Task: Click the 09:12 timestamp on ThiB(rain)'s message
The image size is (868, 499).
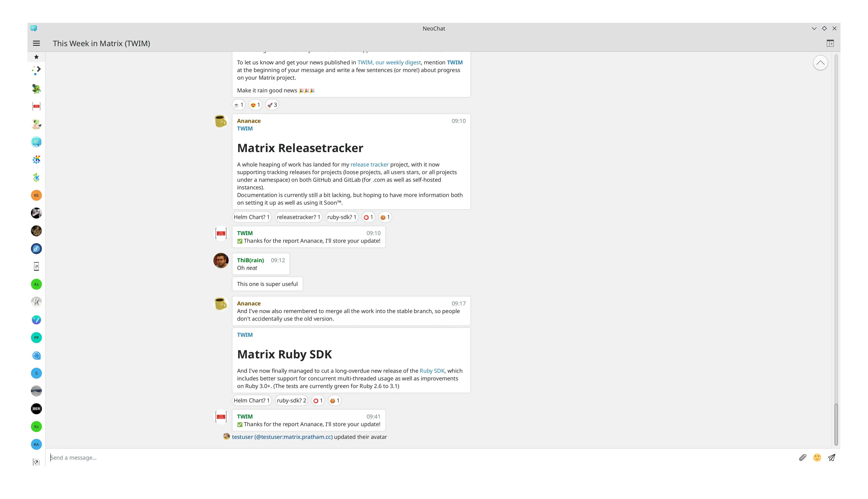Action: (278, 260)
